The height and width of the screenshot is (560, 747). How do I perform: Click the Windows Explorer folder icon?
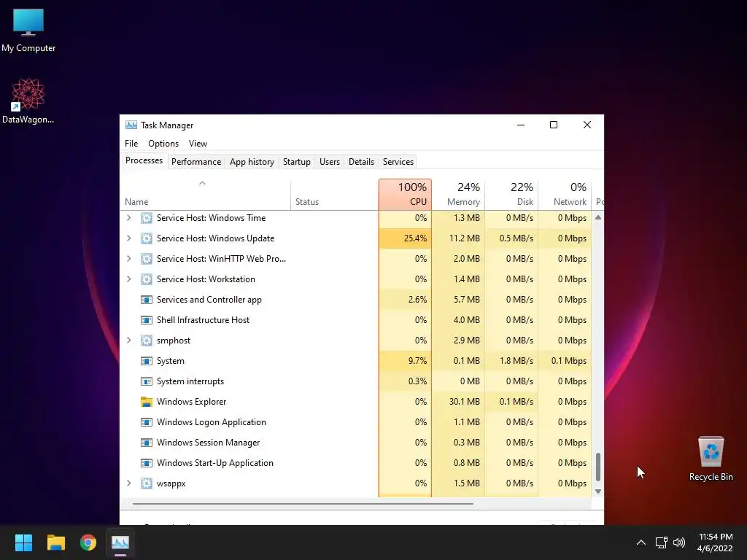pos(146,402)
